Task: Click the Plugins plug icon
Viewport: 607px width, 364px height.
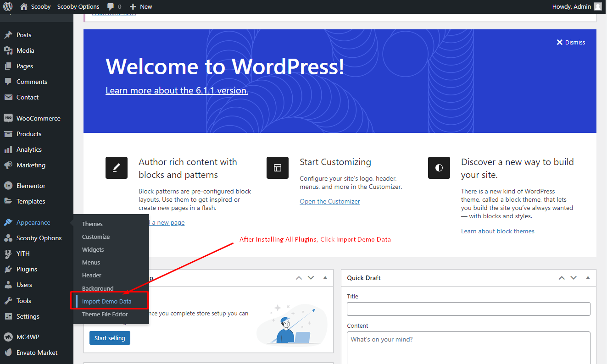Action: (x=8, y=269)
